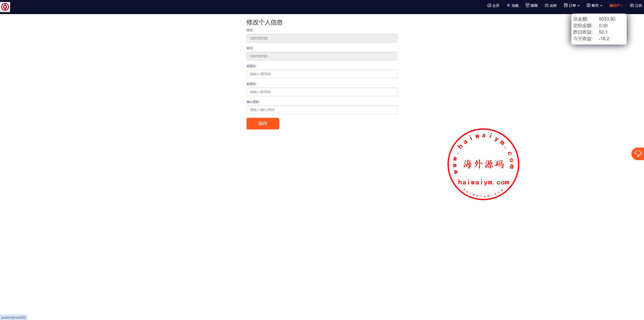Click the 提现 withdraw yen icon
The image size is (644, 320).
(527, 5)
